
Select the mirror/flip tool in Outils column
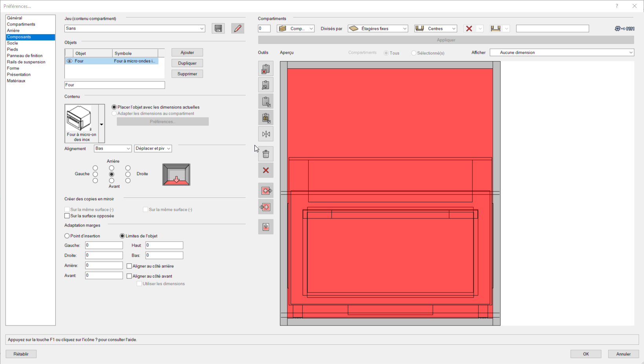coord(266,134)
